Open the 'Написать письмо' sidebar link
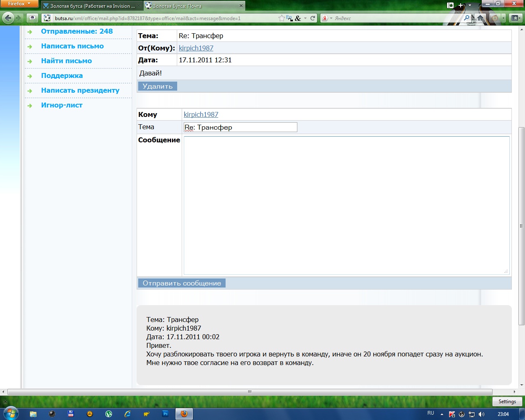The image size is (525, 420). 72,46
